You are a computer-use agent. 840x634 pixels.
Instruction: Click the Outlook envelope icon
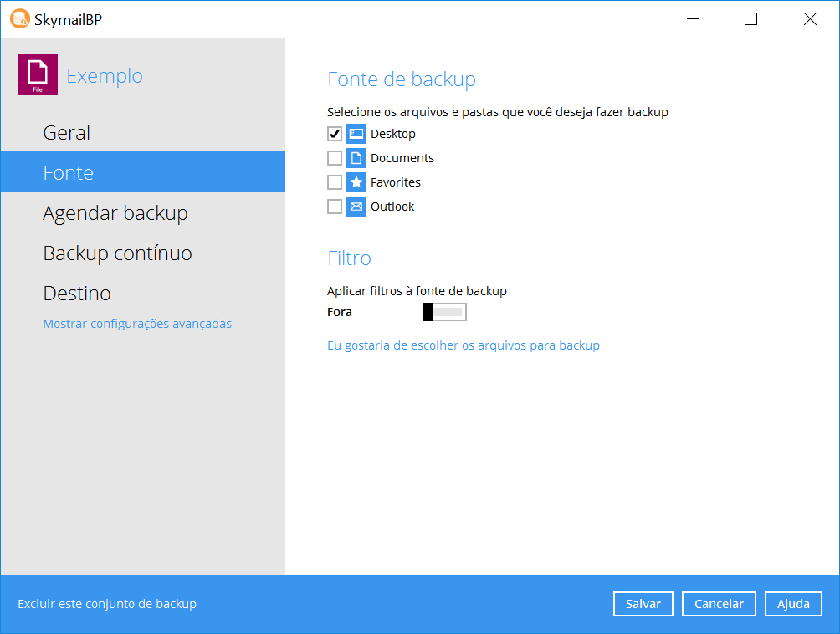pyautogui.click(x=356, y=207)
